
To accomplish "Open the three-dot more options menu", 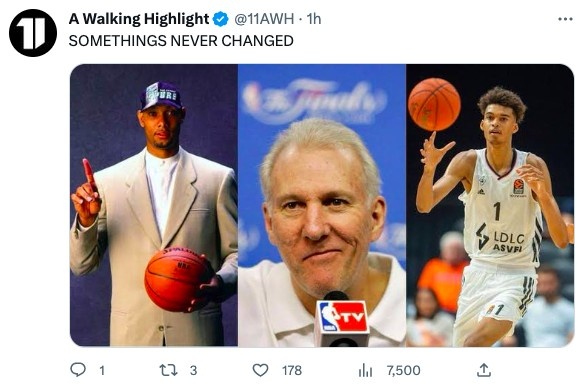I will [x=565, y=19].
